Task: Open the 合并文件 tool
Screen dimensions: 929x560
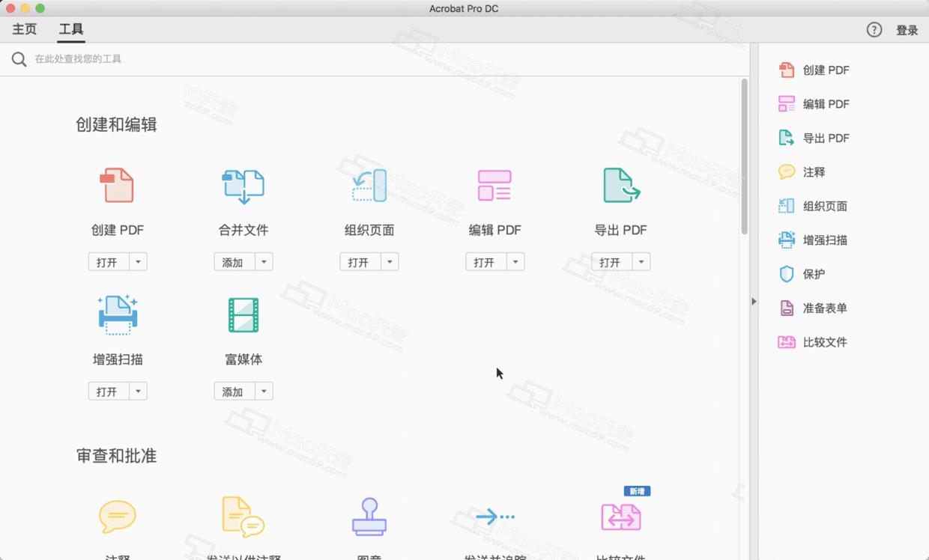Action: pos(243,185)
